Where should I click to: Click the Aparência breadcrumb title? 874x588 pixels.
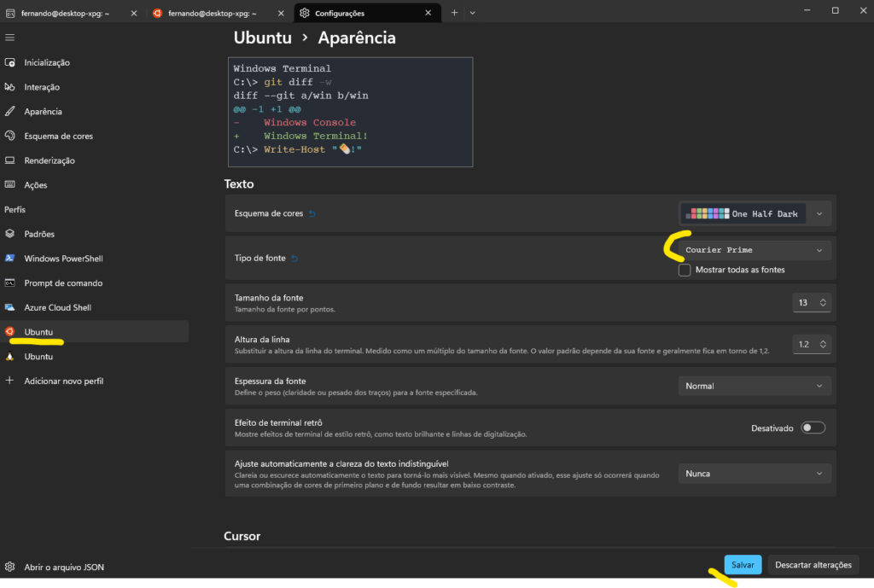(x=357, y=38)
